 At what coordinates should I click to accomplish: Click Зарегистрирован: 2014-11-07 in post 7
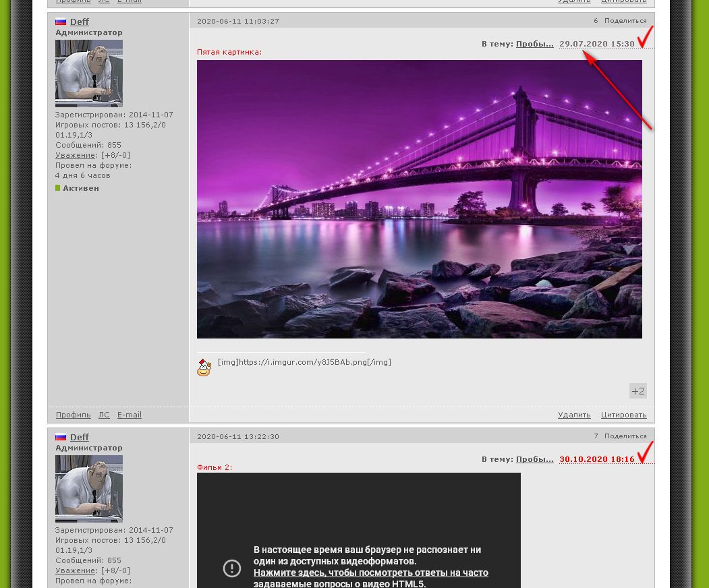[x=114, y=530]
